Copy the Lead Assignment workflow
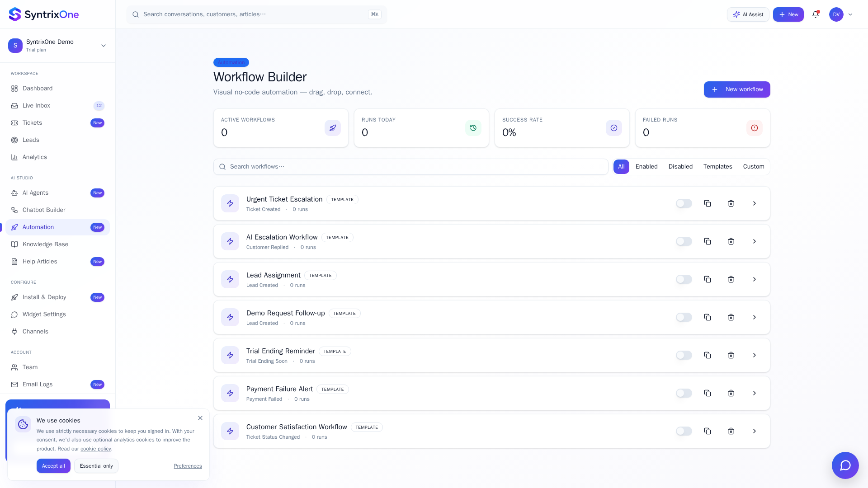 click(x=708, y=279)
